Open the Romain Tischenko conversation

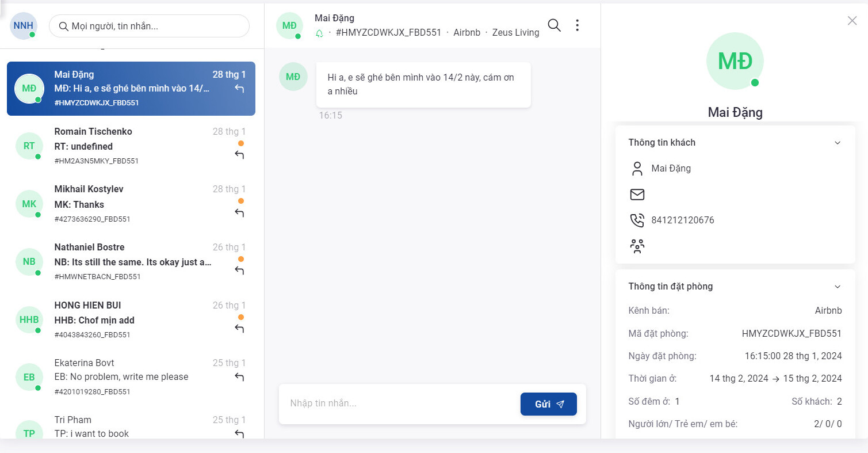tap(131, 146)
